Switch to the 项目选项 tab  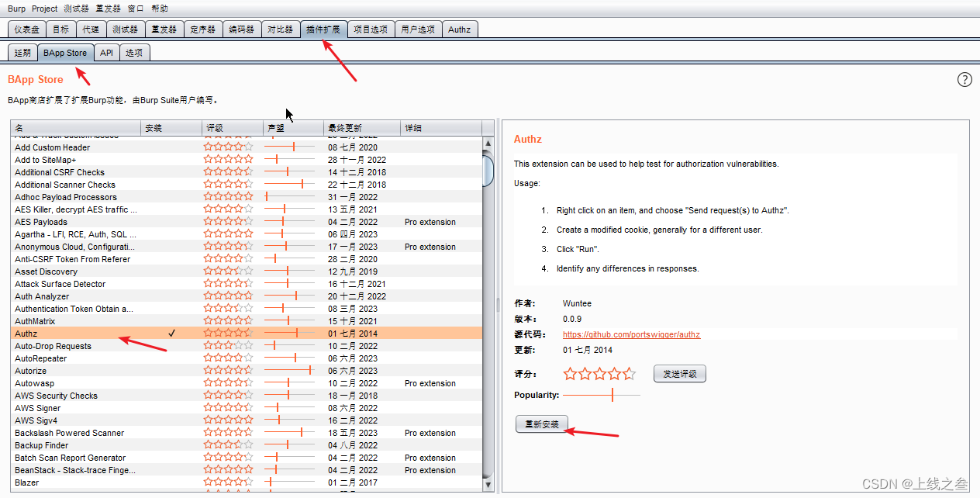(x=371, y=29)
